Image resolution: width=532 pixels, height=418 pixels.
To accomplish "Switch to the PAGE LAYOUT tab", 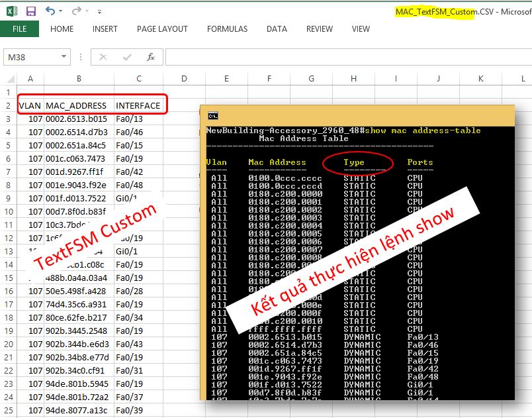I will coord(162,29).
